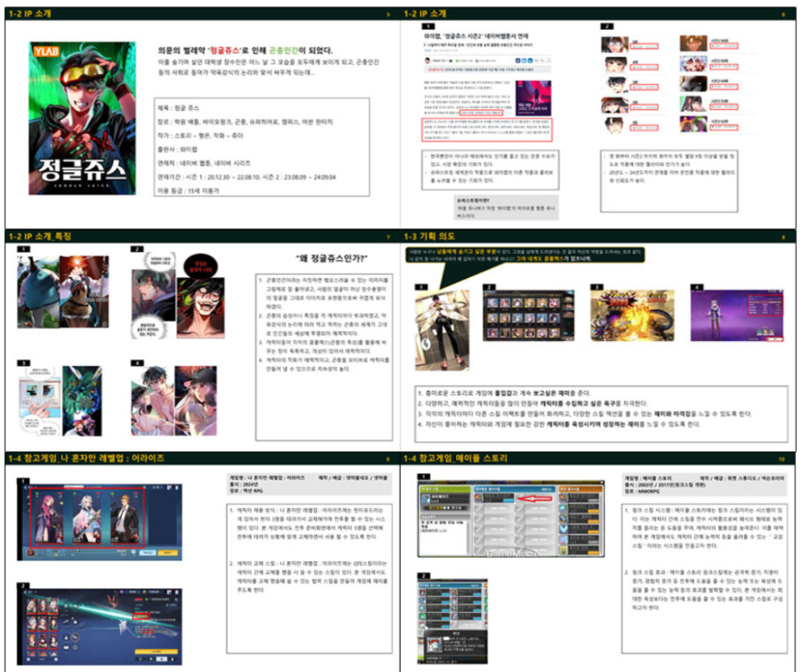Select the '게임명 : 메이플 스토리' info line
Screen dimensions: 800x672
coord(648,478)
